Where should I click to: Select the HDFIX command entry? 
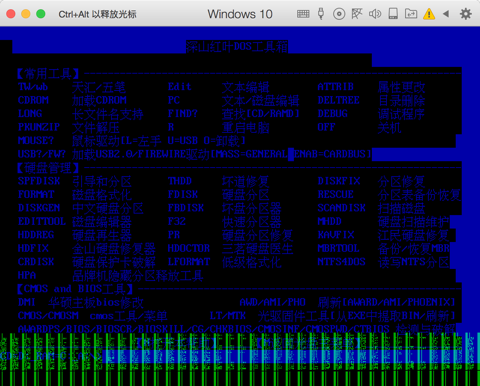[x=33, y=248]
